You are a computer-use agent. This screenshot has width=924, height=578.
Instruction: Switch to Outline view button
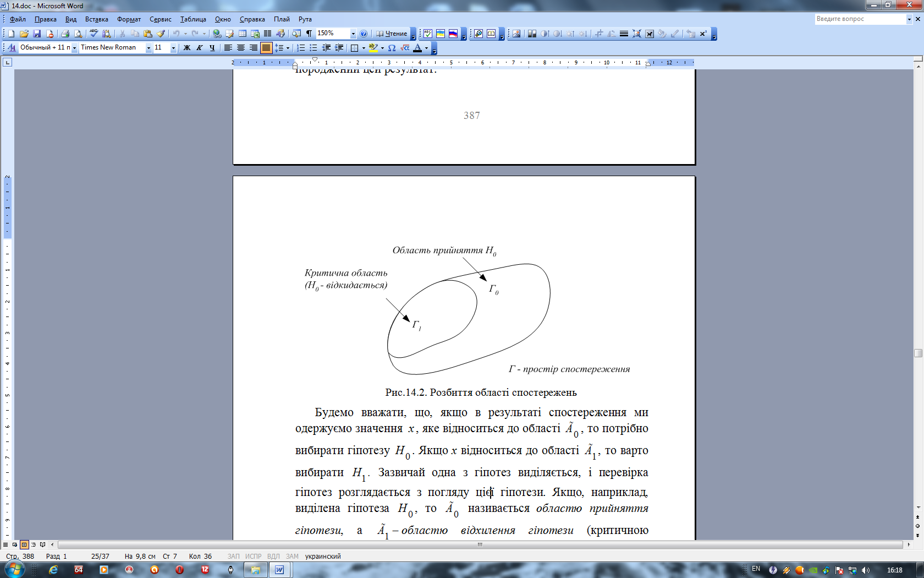coord(34,544)
